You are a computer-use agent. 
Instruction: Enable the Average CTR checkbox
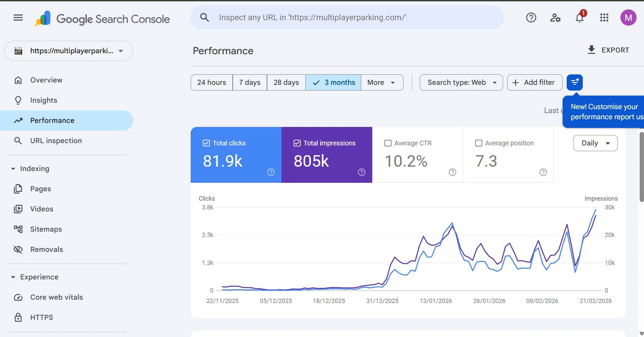coord(388,143)
